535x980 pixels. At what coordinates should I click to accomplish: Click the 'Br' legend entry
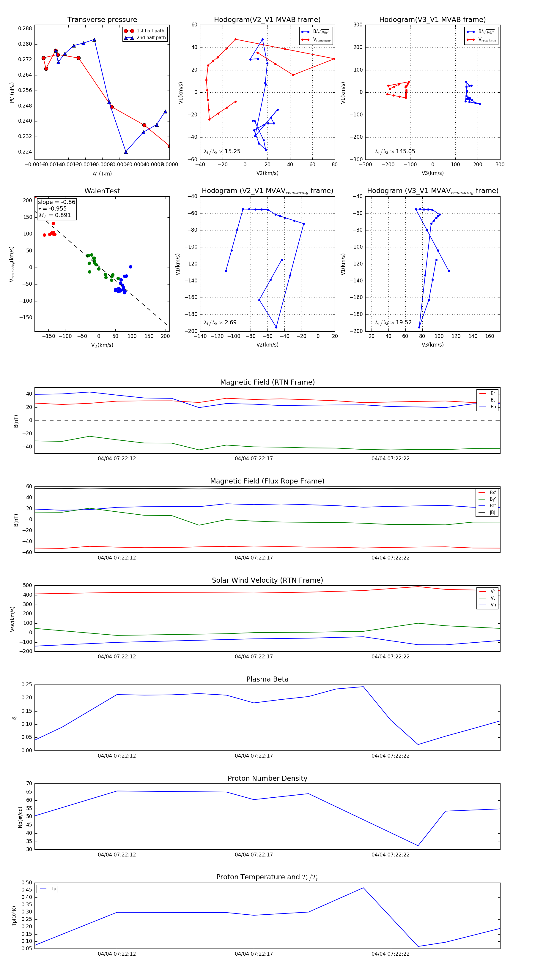tap(487, 393)
